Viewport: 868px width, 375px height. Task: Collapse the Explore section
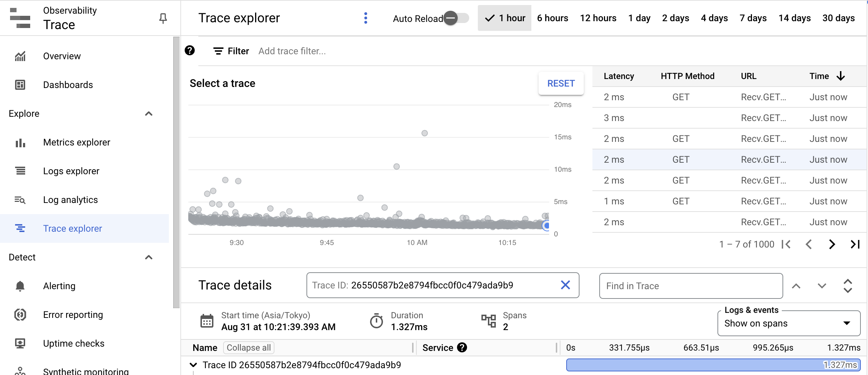[x=149, y=114]
